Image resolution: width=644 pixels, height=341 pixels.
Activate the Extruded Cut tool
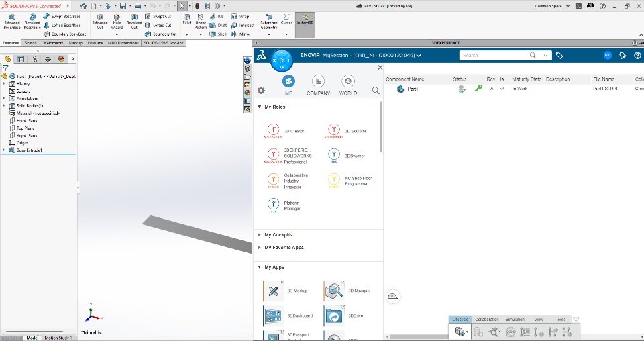click(x=100, y=21)
